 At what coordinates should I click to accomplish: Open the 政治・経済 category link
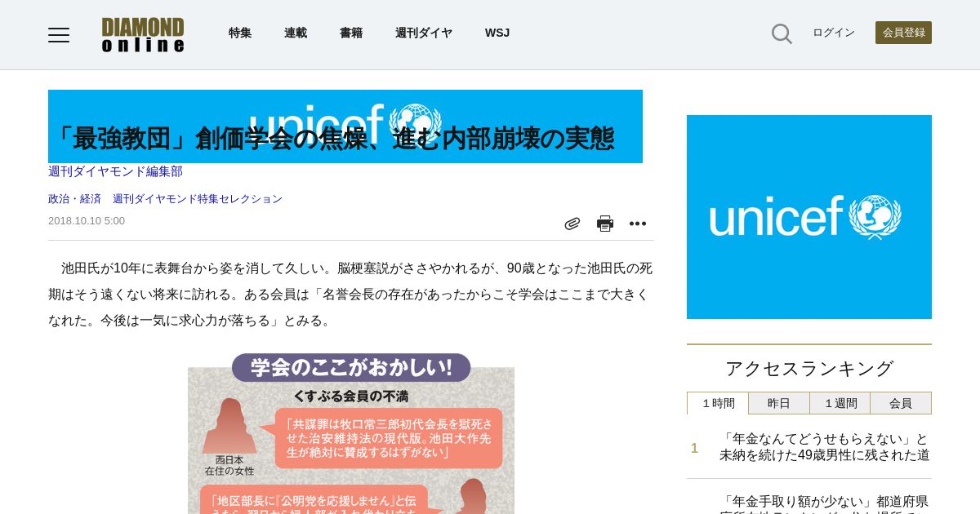point(74,198)
